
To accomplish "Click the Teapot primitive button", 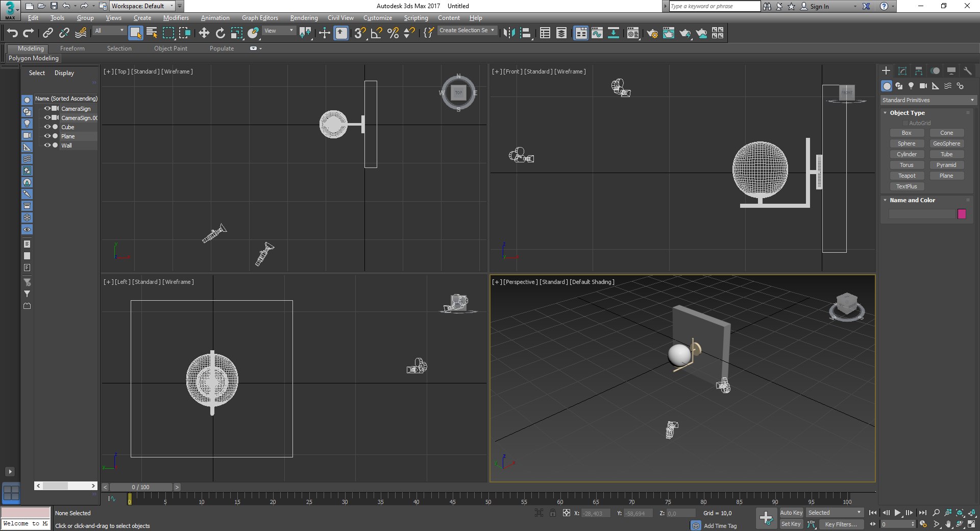I will click(x=906, y=176).
